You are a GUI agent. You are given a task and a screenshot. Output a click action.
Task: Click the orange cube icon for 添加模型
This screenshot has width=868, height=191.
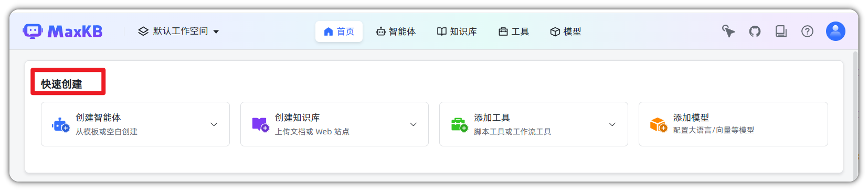click(x=658, y=124)
